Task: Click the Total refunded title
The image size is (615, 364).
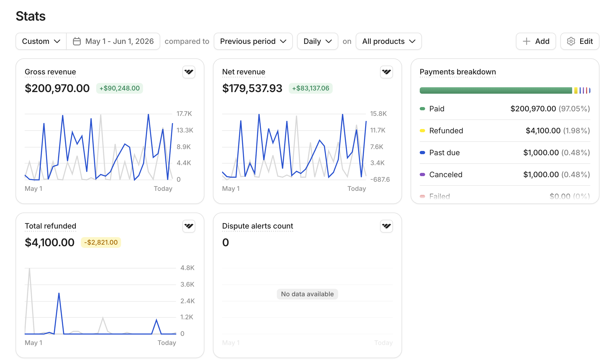Action: (50, 226)
